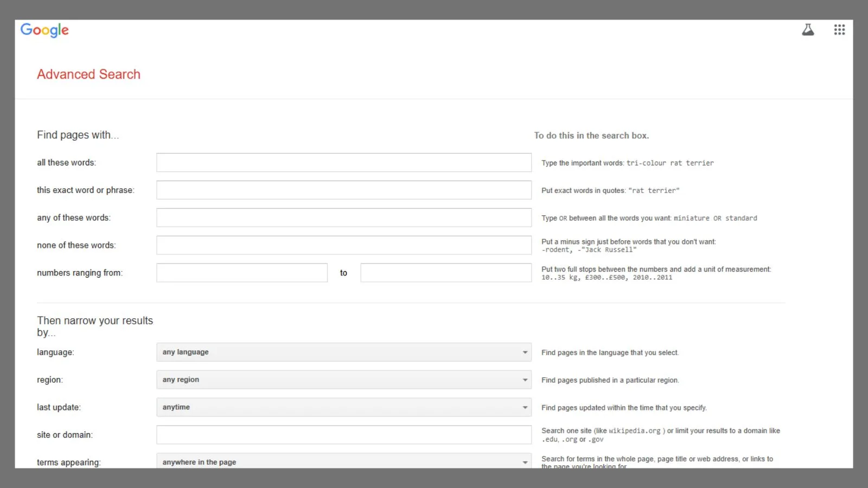
Task: Click the arrow of the language dropdown
Action: tap(525, 352)
